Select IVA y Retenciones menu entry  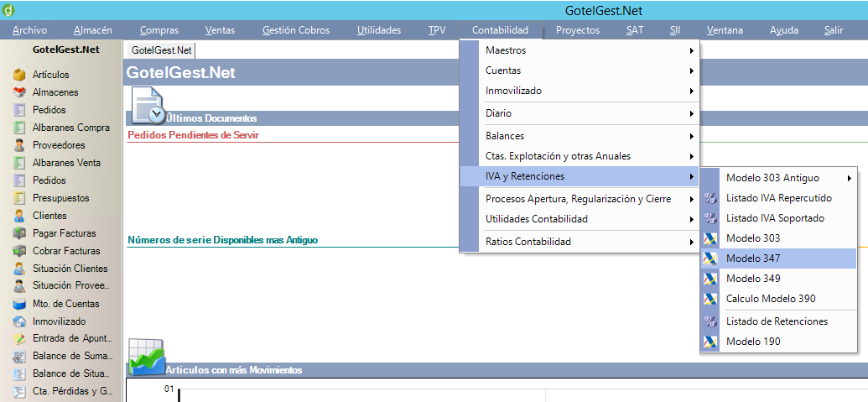pos(580,176)
